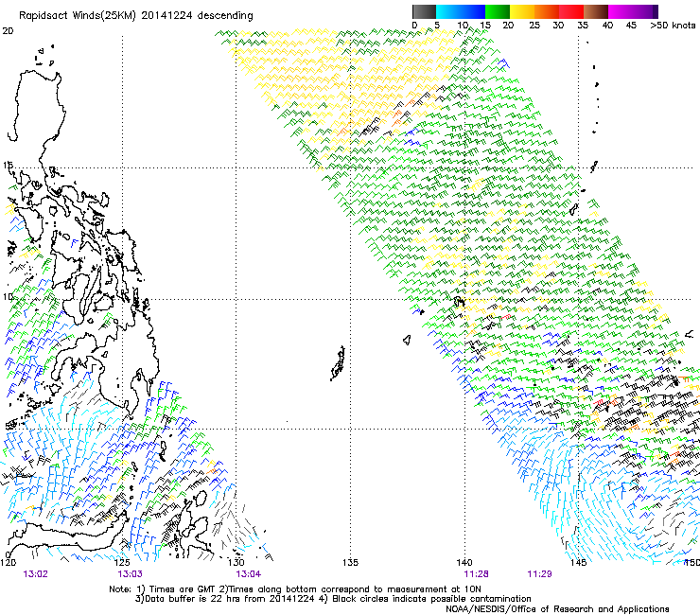Click the cyan-to-blue 5-15 knots gradient
Viewport: 700px width, 615px height.
coord(461,11)
